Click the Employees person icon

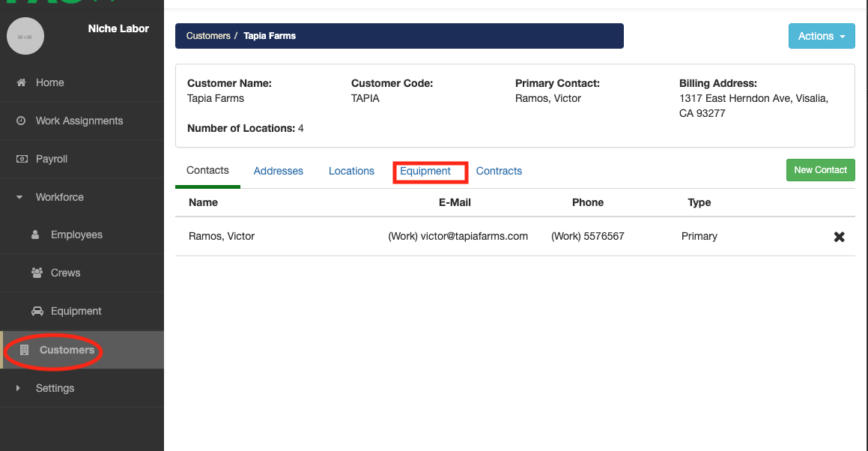tap(35, 234)
